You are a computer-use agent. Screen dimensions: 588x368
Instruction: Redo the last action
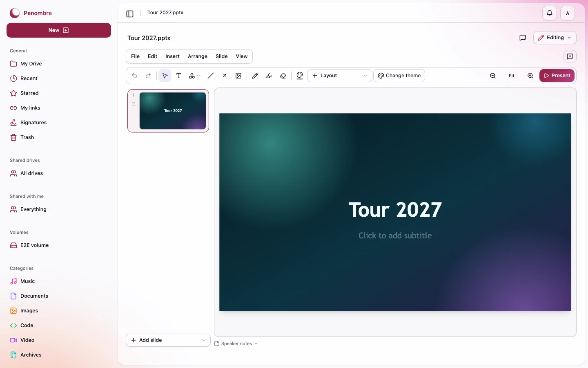tap(148, 76)
